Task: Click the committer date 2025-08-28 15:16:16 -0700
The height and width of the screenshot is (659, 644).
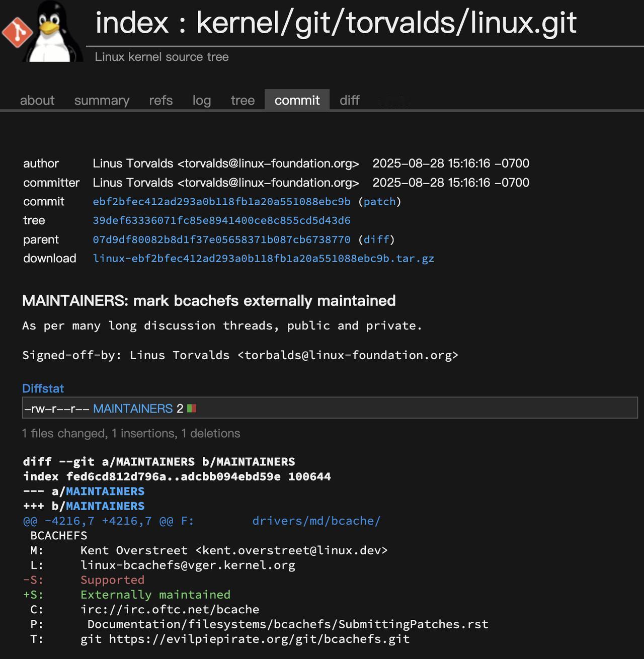Action: [451, 183]
